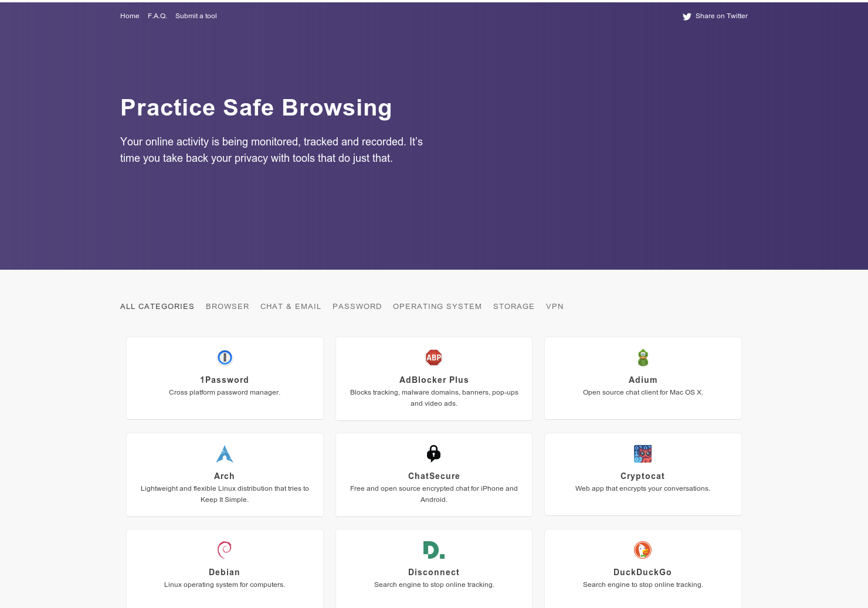Click the Submit a tool link
This screenshot has height=608, width=868.
pyautogui.click(x=196, y=16)
